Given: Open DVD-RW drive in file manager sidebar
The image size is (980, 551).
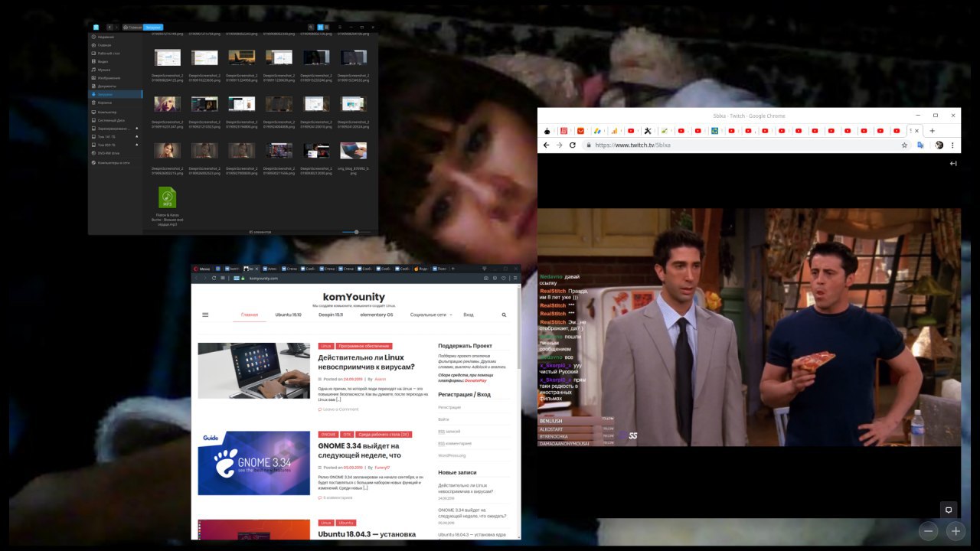Looking at the screenshot, I should [x=115, y=153].
